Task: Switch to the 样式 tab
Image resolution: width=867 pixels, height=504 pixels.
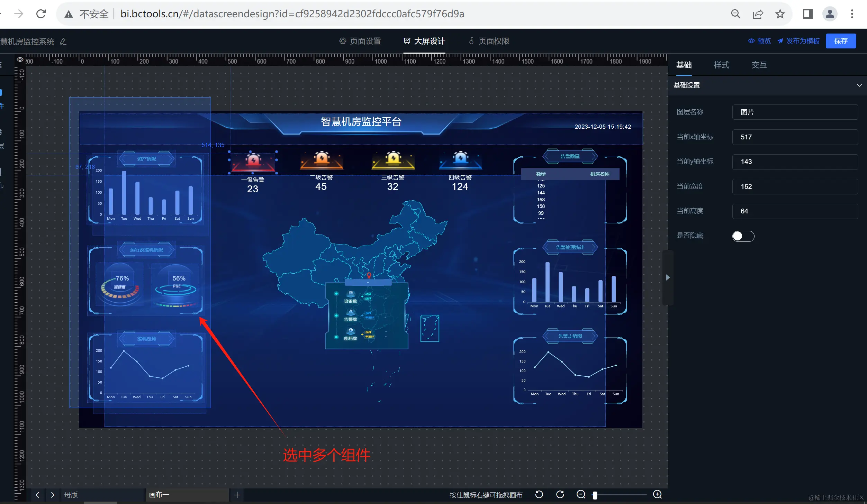Action: click(x=721, y=65)
